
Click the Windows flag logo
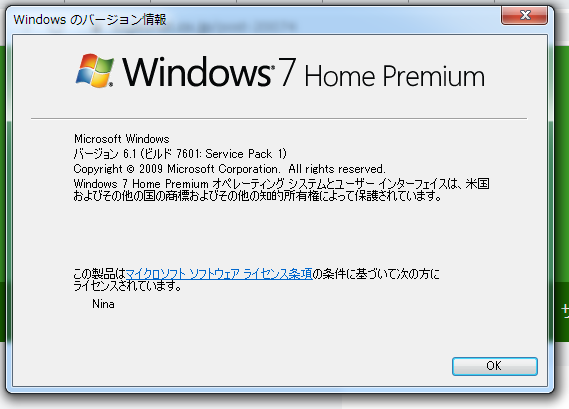(x=95, y=71)
